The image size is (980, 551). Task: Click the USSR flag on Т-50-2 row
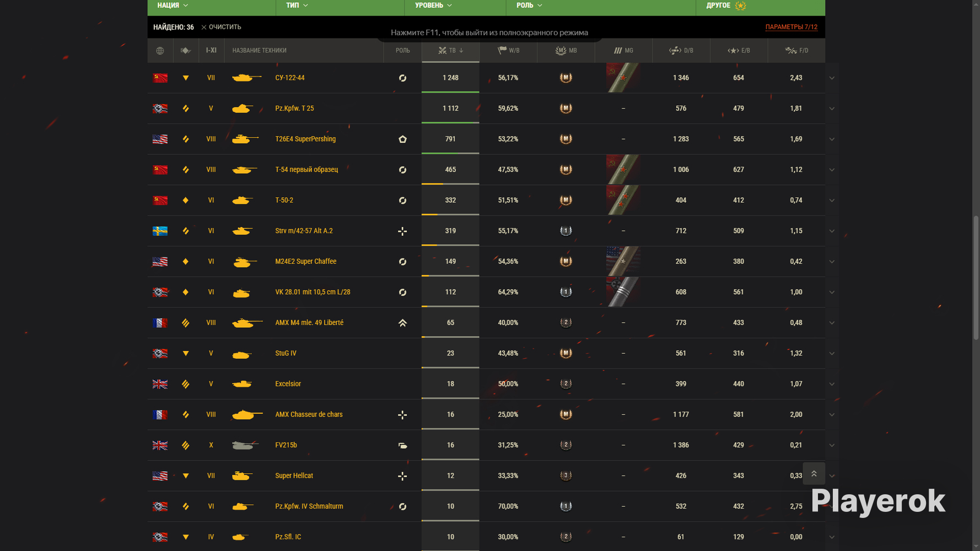(160, 200)
